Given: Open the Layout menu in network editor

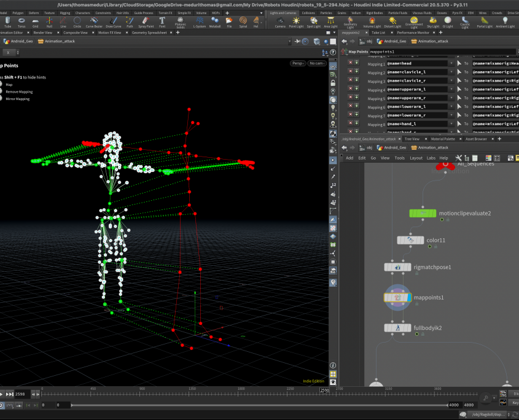Looking at the screenshot, I should point(416,158).
